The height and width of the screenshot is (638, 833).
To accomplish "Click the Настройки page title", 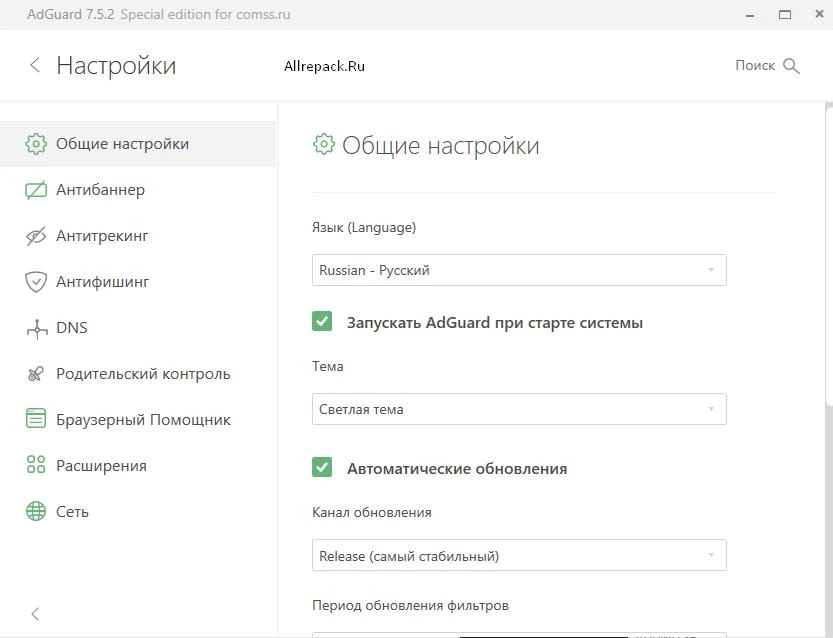I will point(116,66).
